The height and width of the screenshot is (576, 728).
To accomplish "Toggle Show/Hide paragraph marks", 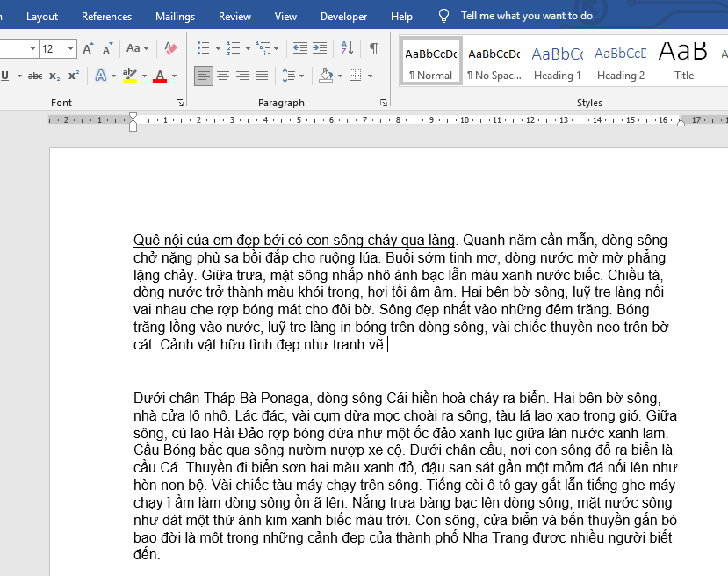I will (374, 48).
